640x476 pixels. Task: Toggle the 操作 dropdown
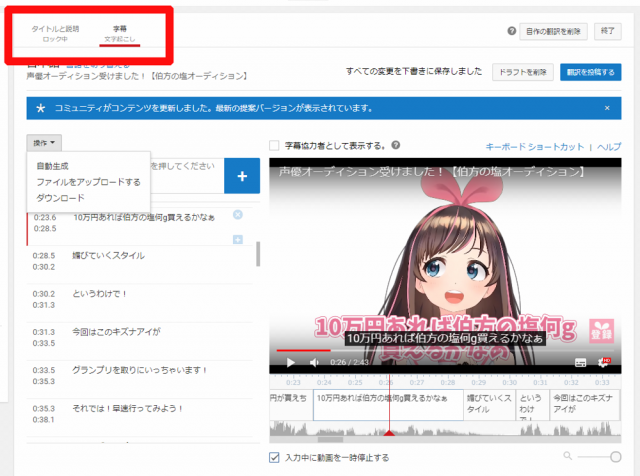coord(44,143)
